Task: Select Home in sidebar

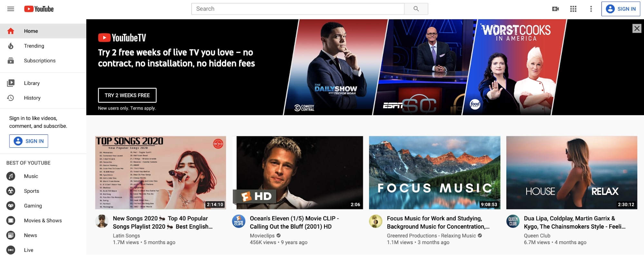Action: point(43,31)
